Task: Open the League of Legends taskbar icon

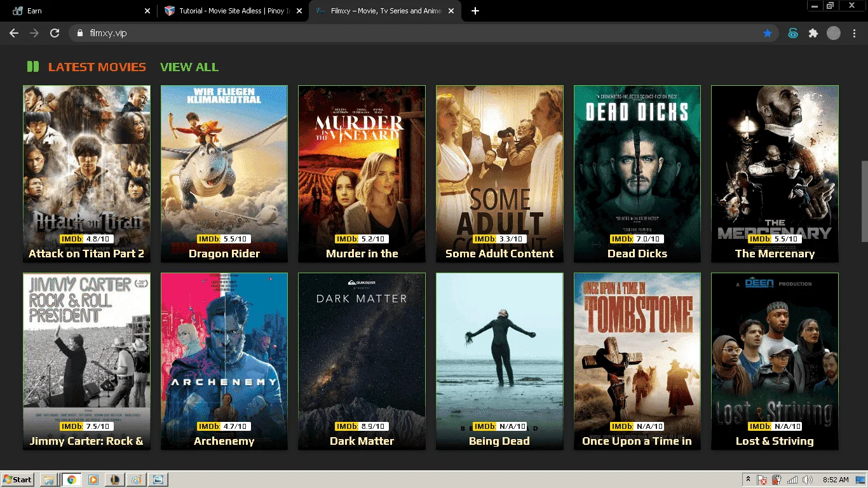Action: point(115,480)
